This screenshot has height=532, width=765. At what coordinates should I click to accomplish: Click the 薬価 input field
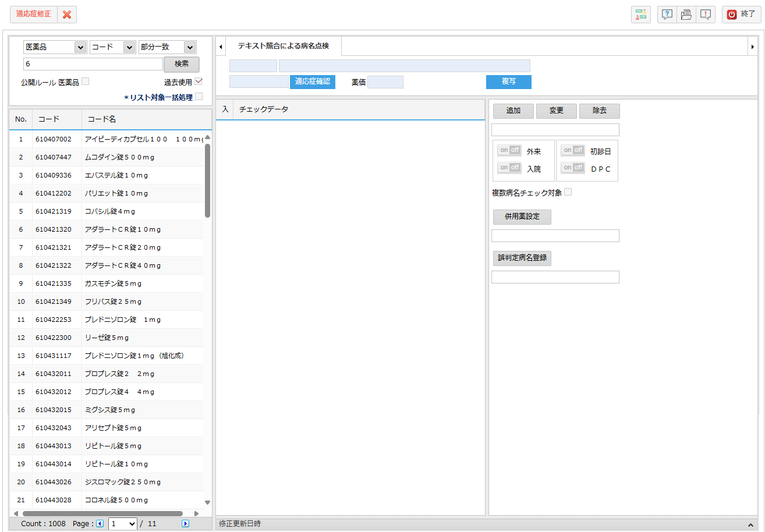(385, 82)
